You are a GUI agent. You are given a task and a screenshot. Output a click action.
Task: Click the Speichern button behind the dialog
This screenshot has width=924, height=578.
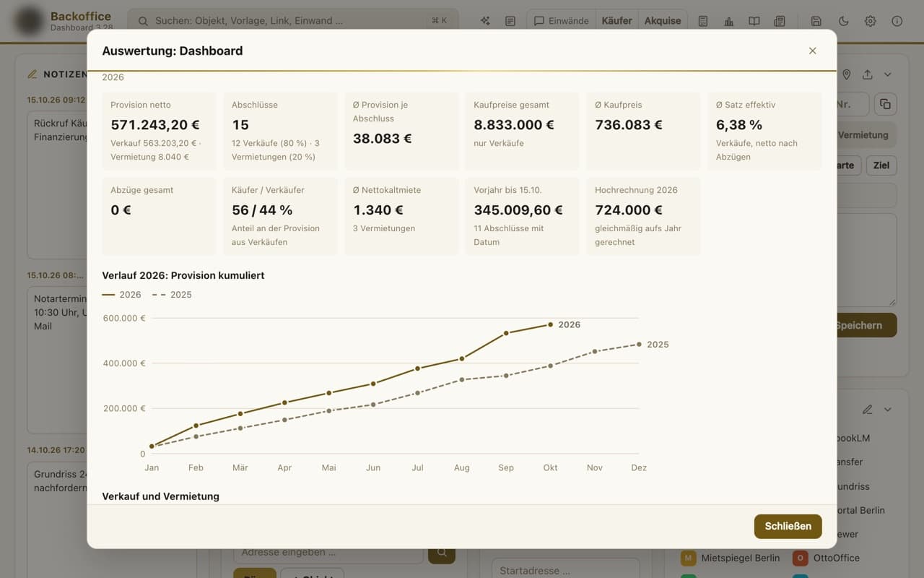(866, 325)
